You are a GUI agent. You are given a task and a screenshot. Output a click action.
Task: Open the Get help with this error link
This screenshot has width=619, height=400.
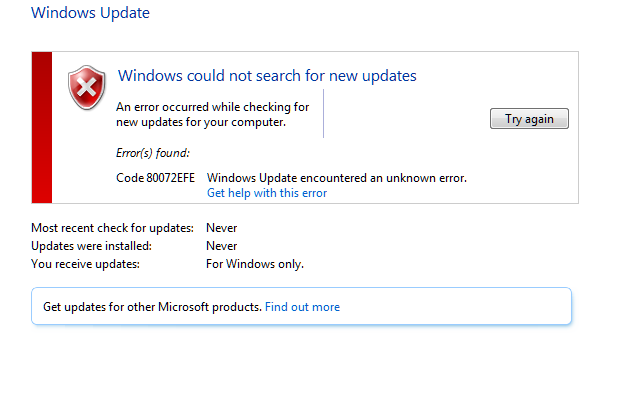pos(267,193)
